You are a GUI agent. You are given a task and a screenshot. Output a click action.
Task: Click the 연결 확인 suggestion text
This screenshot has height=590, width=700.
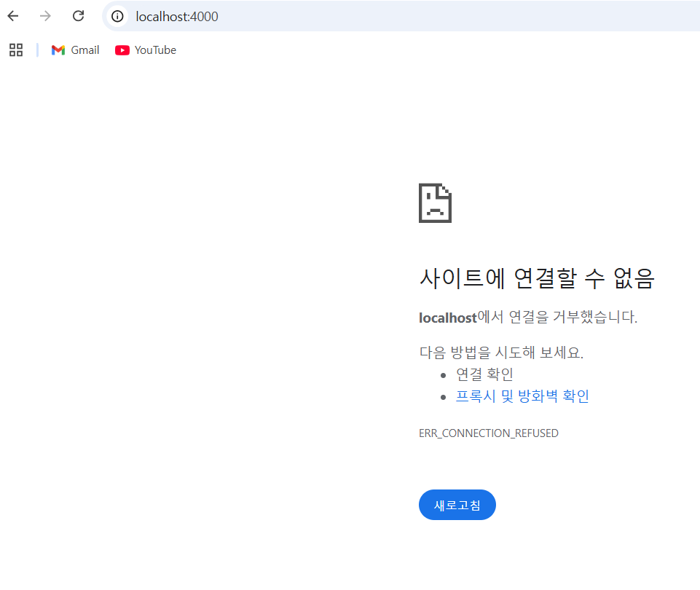point(484,374)
